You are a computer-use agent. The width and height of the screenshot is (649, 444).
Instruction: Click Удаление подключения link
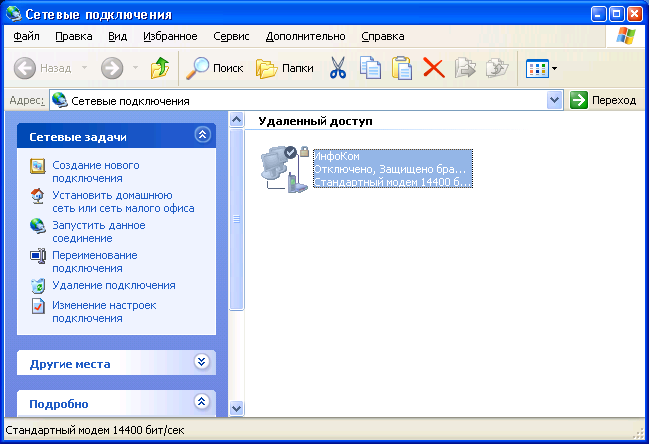pos(113,285)
